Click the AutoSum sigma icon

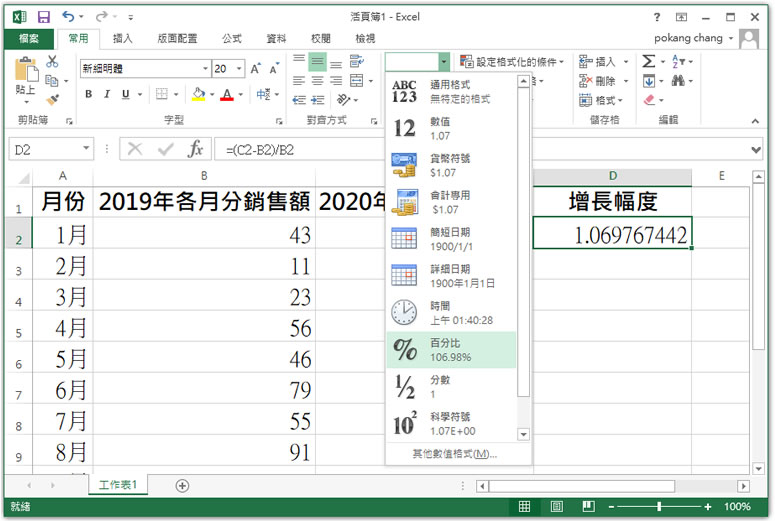pos(649,61)
